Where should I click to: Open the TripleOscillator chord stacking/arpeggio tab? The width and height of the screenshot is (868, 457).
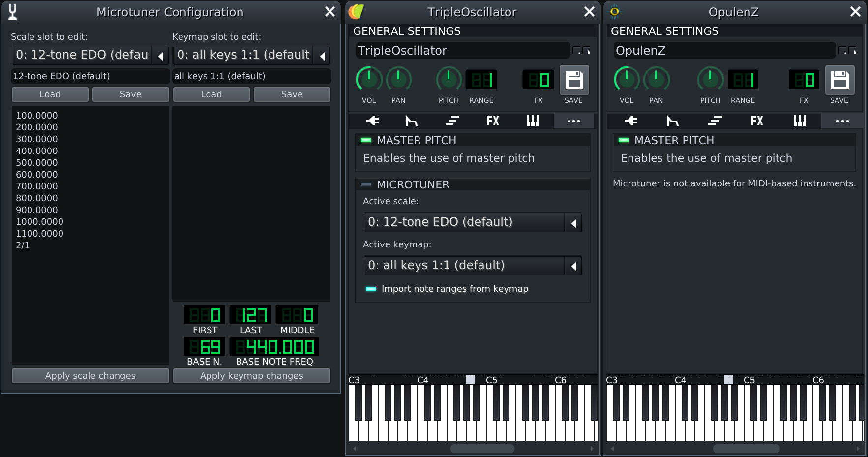(x=452, y=121)
